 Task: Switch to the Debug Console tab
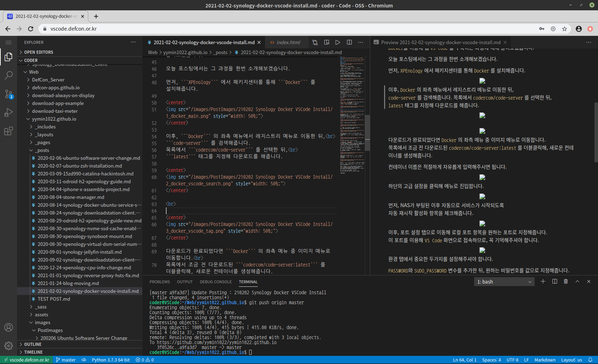tap(216, 282)
